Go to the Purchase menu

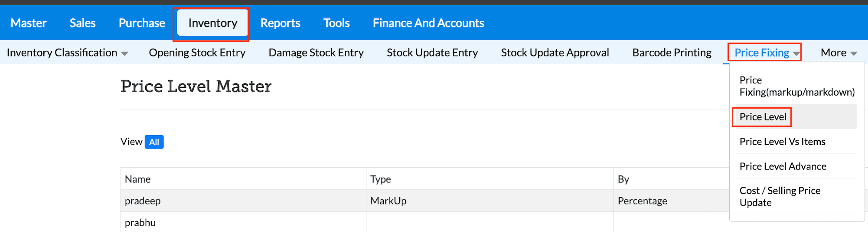(142, 23)
